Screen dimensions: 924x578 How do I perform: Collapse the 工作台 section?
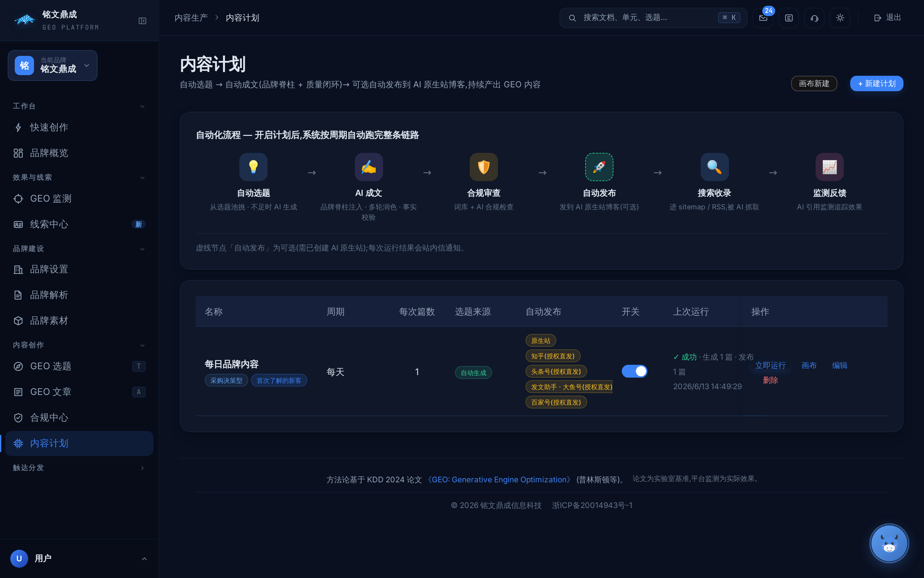[x=79, y=106]
